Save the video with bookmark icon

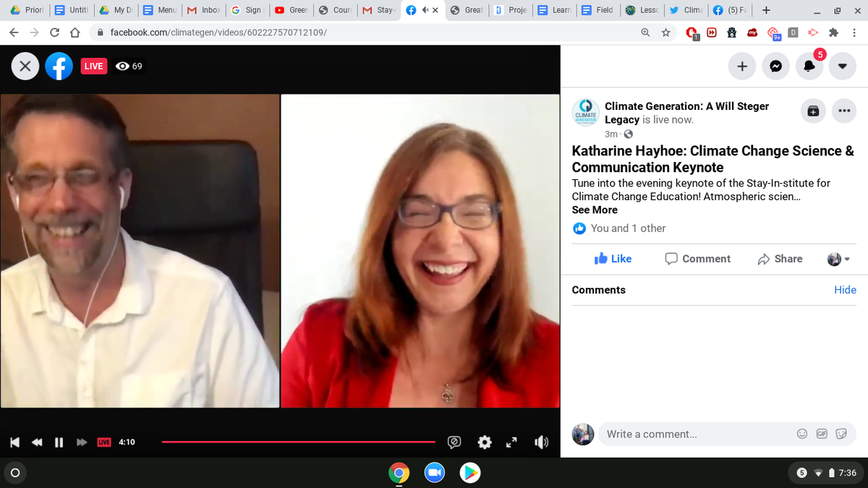(813, 111)
